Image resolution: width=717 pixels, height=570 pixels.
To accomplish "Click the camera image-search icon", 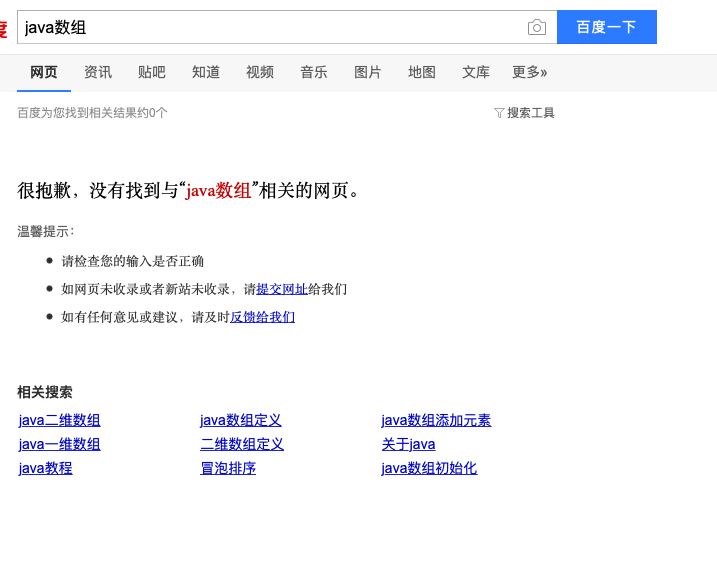I will point(537,27).
